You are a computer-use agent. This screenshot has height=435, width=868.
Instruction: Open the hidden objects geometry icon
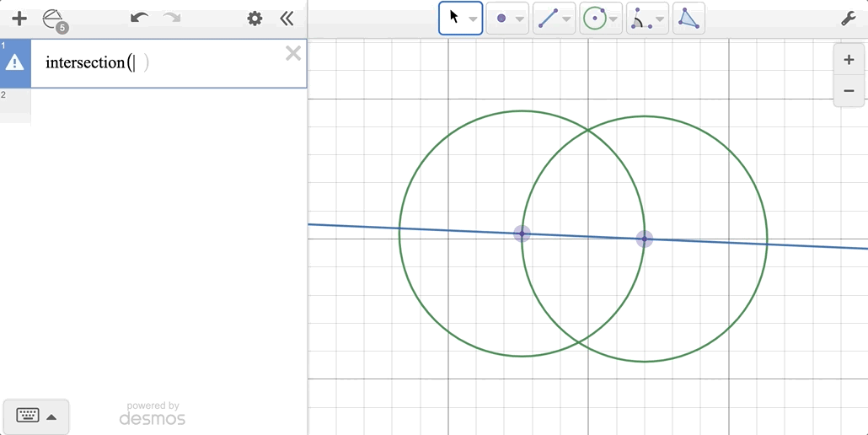click(x=54, y=19)
